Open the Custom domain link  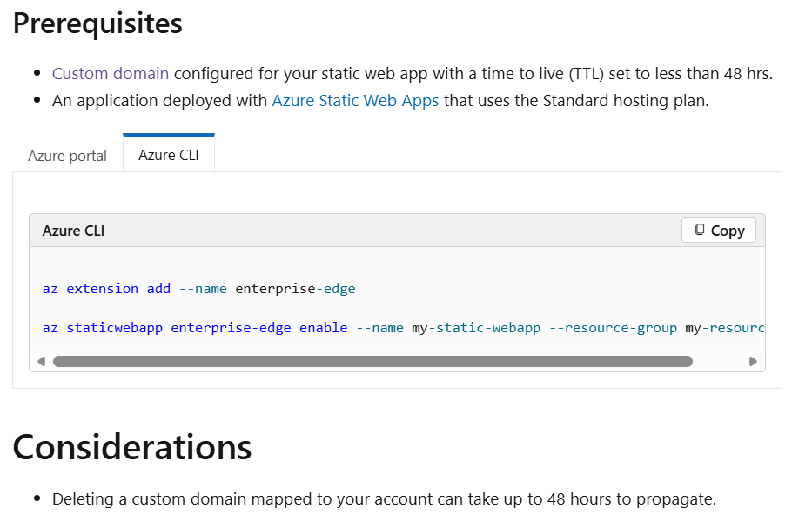tap(111, 74)
